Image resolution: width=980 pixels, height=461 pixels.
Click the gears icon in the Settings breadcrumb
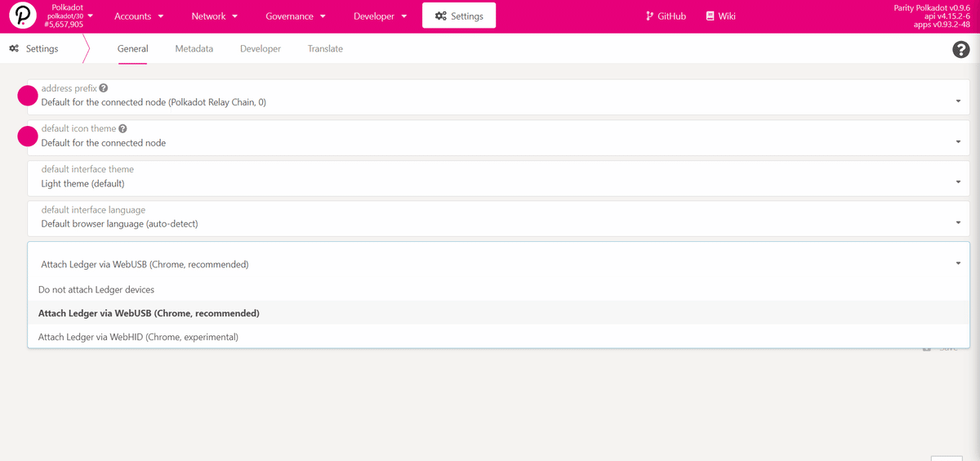tap(14, 49)
